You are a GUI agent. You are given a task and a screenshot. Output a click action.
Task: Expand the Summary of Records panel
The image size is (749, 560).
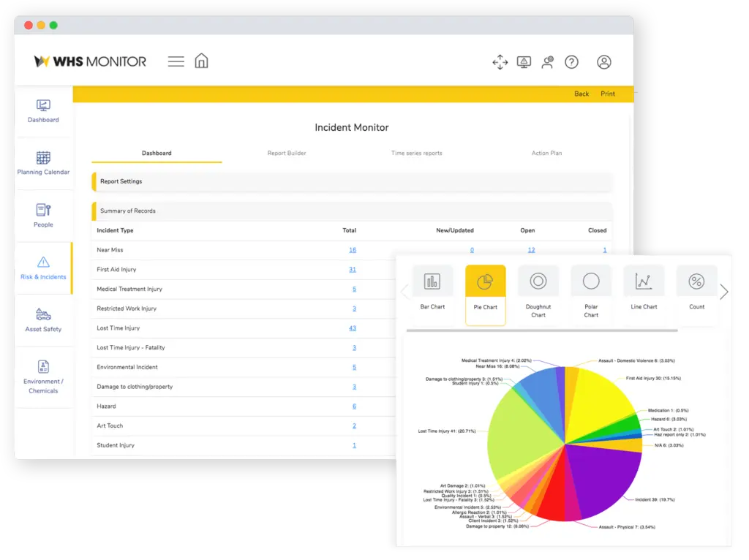tap(351, 211)
